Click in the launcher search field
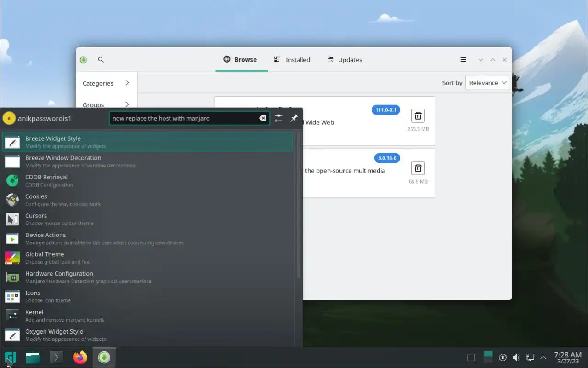This screenshot has width=588, height=368. pos(189,118)
